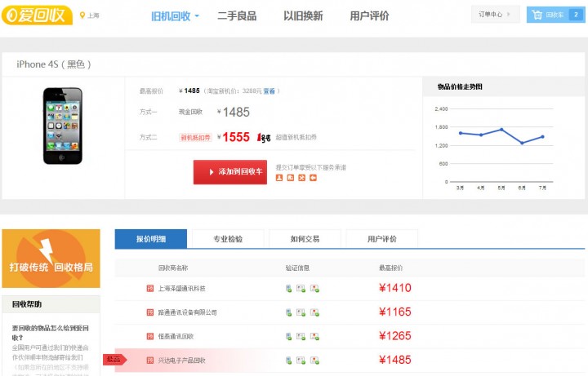Click the red 1555 coupon price

pyautogui.click(x=236, y=137)
